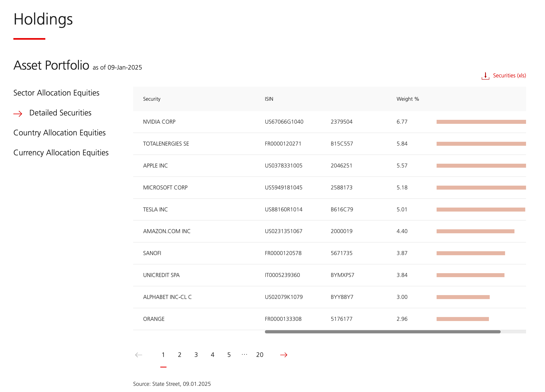This screenshot has height=392, width=545.
Task: Click the Security column header
Action: click(x=152, y=99)
